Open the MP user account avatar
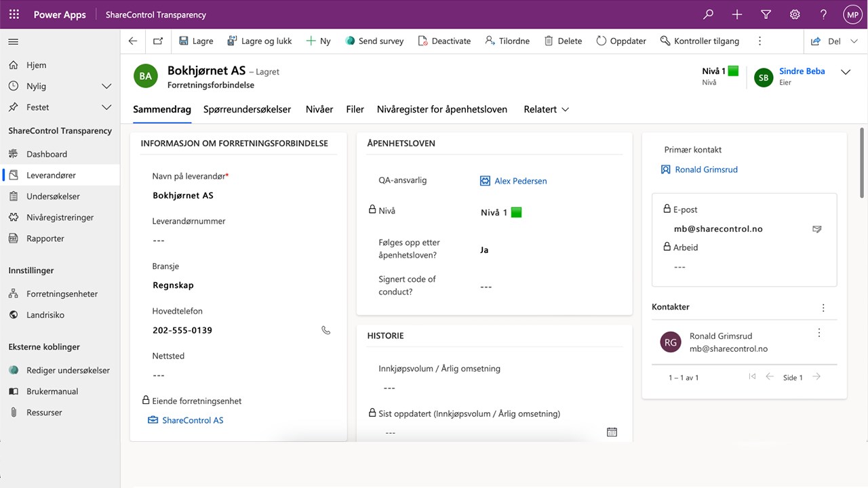The height and width of the screenshot is (488, 868). [x=852, y=14]
